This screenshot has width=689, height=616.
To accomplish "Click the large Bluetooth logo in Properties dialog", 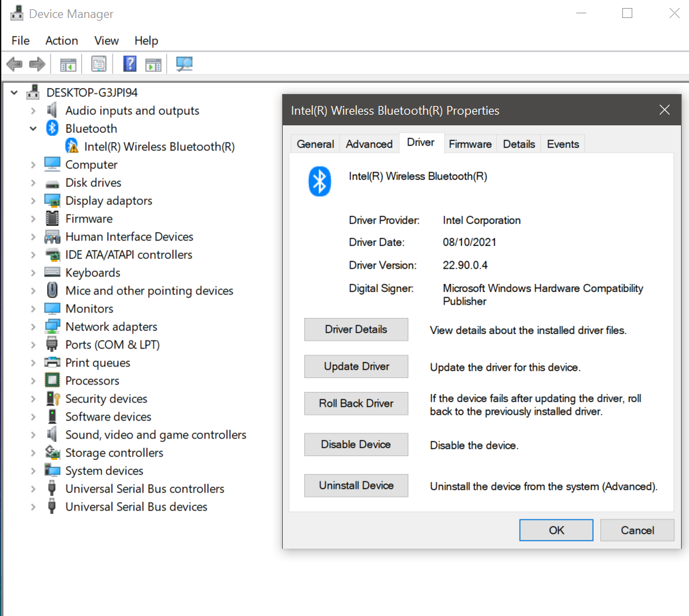I will coord(319,181).
